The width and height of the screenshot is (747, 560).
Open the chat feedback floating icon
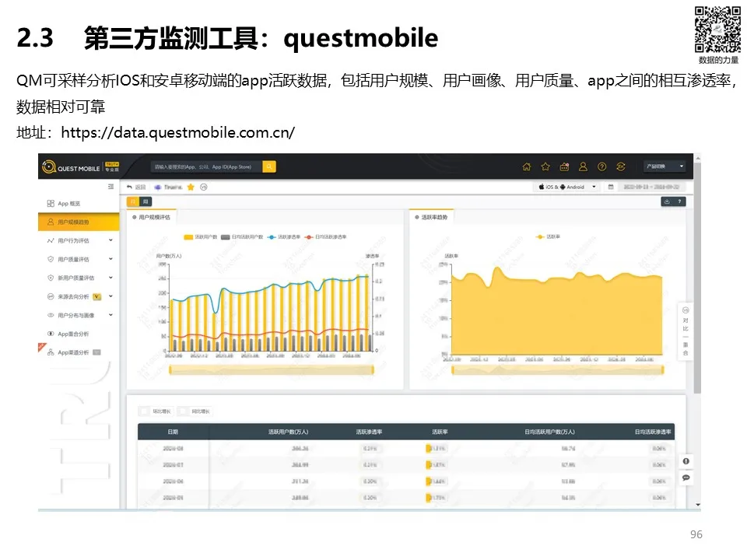pyautogui.click(x=686, y=478)
